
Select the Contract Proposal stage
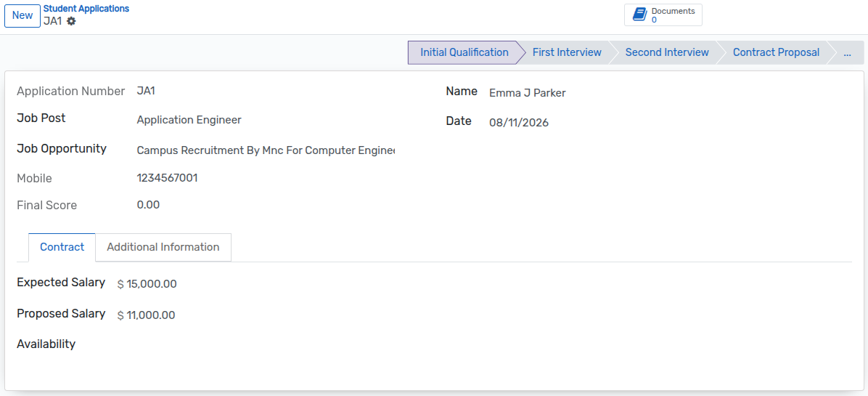tap(776, 52)
